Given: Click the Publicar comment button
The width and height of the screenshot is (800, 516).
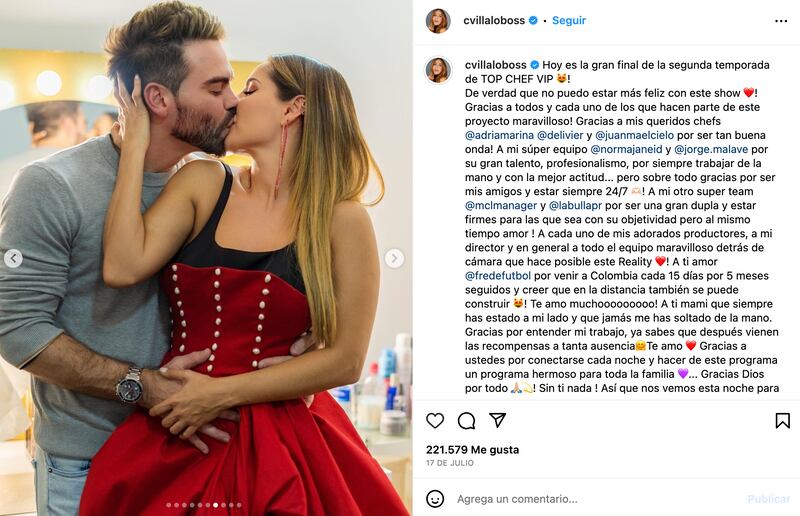Looking at the screenshot, I should (x=768, y=499).
